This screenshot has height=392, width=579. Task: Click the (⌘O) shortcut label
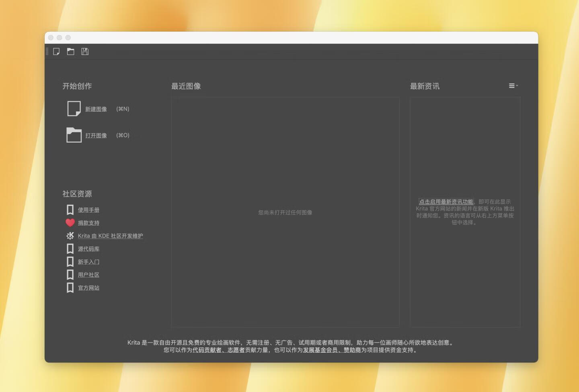pos(123,135)
